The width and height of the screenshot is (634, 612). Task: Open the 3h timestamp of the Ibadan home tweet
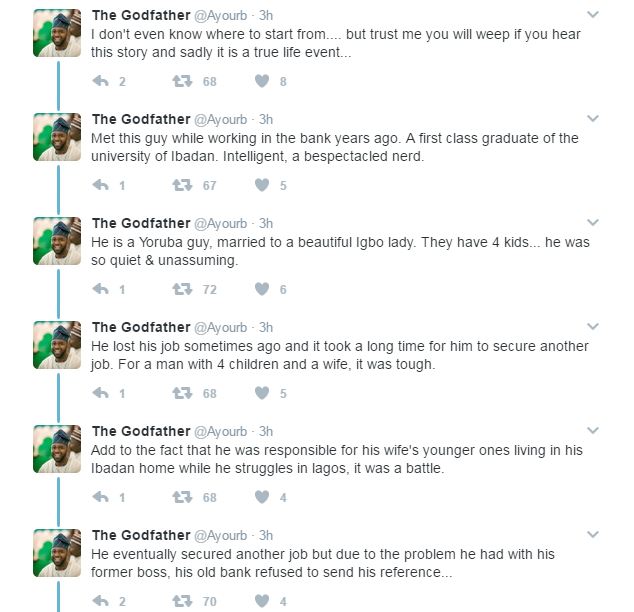(x=266, y=431)
